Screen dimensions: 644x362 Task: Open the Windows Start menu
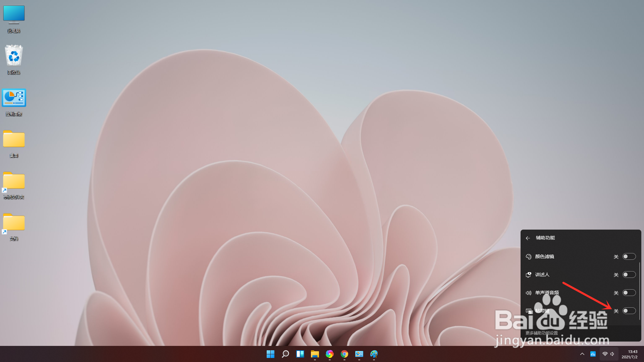[270, 354]
